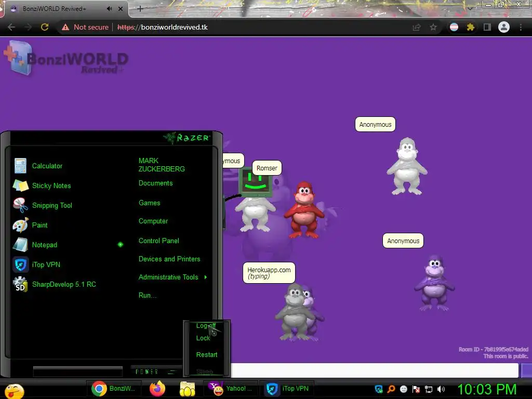Viewport: 532px width, 399px height.
Task: Expand the Notepad jump list diamond
Action: [x=120, y=245]
